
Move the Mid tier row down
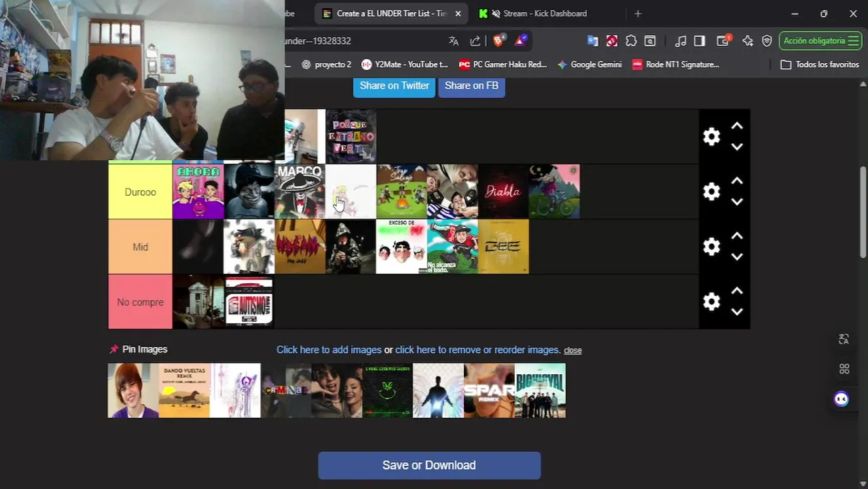[x=737, y=257]
